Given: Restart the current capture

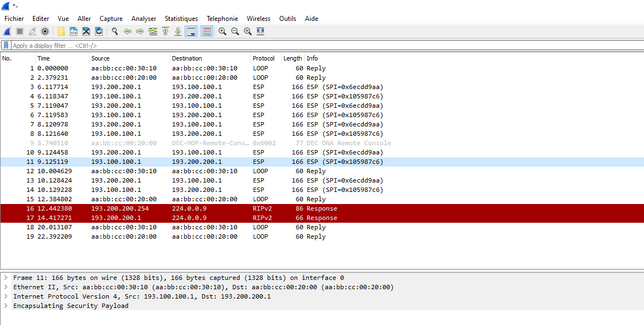Looking at the screenshot, I should [x=32, y=31].
